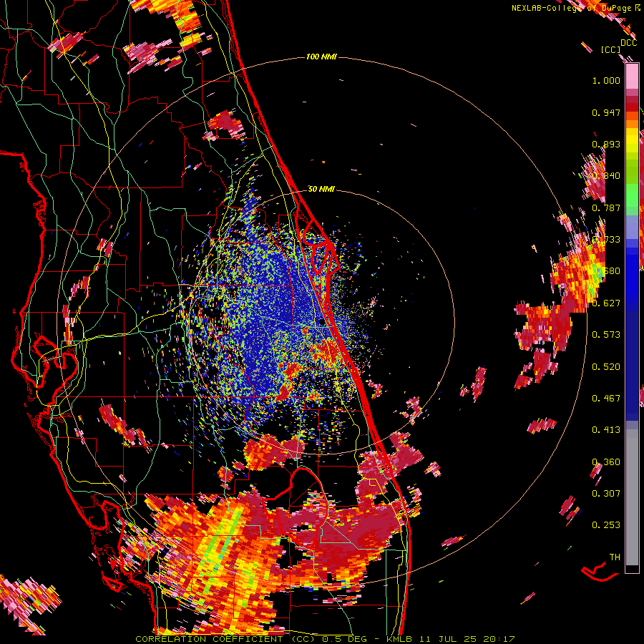
Task: Click the lavender color bar segment
Action: (x=632, y=227)
